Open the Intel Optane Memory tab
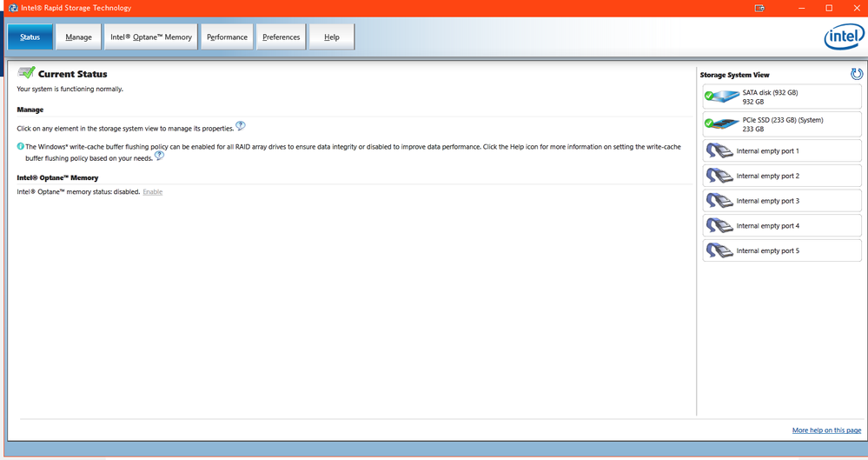Screen dimensions: 868x460 [x=151, y=37]
